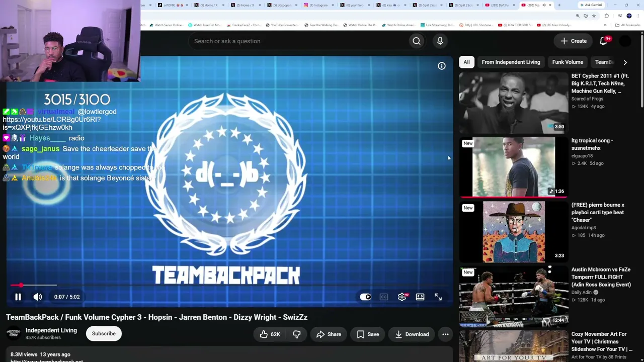
Task: Open Chrome profile avatar
Action: (629, 16)
